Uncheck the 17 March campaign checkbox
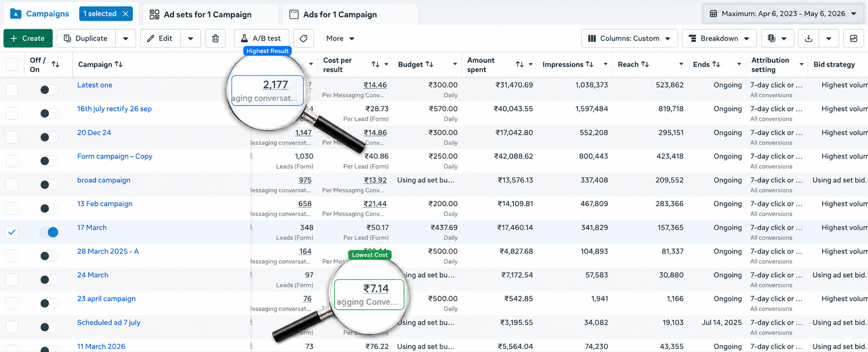The height and width of the screenshot is (352, 868). (x=12, y=232)
